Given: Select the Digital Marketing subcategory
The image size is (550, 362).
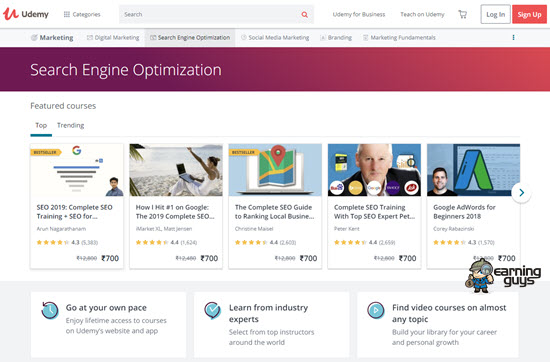Looking at the screenshot, I should pyautogui.click(x=113, y=38).
